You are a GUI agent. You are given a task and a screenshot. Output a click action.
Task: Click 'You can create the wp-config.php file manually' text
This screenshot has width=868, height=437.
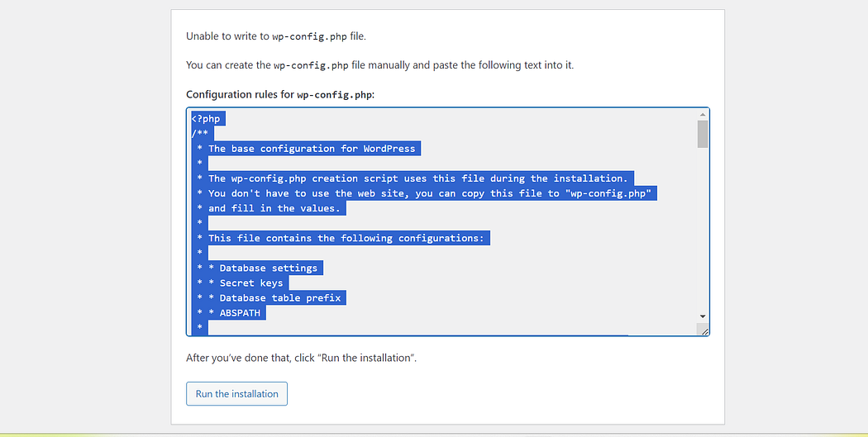point(379,65)
